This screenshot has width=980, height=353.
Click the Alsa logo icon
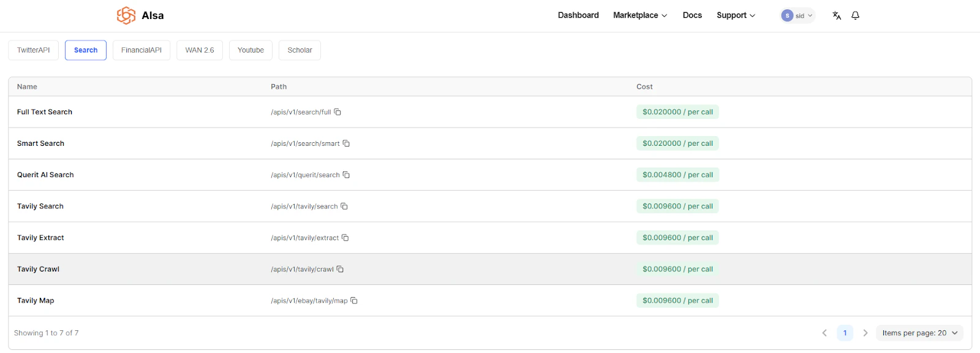click(126, 15)
